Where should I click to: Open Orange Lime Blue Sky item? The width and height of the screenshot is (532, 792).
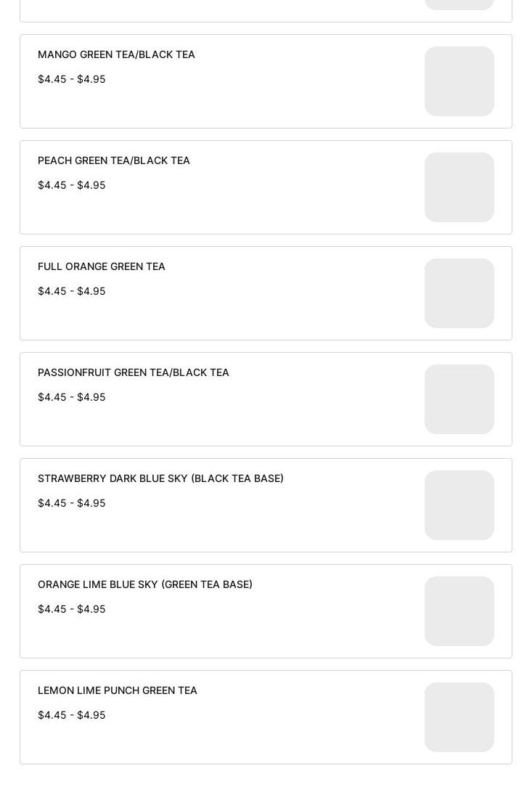tap(145, 584)
